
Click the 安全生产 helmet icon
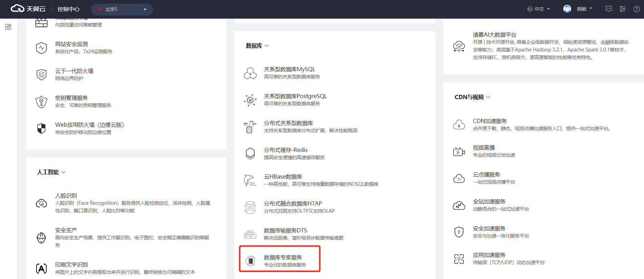point(41,238)
